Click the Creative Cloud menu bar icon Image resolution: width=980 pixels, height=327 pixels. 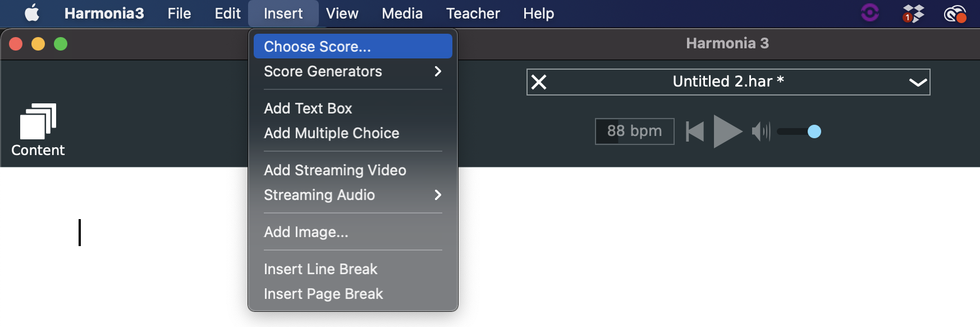pyautogui.click(x=954, y=13)
